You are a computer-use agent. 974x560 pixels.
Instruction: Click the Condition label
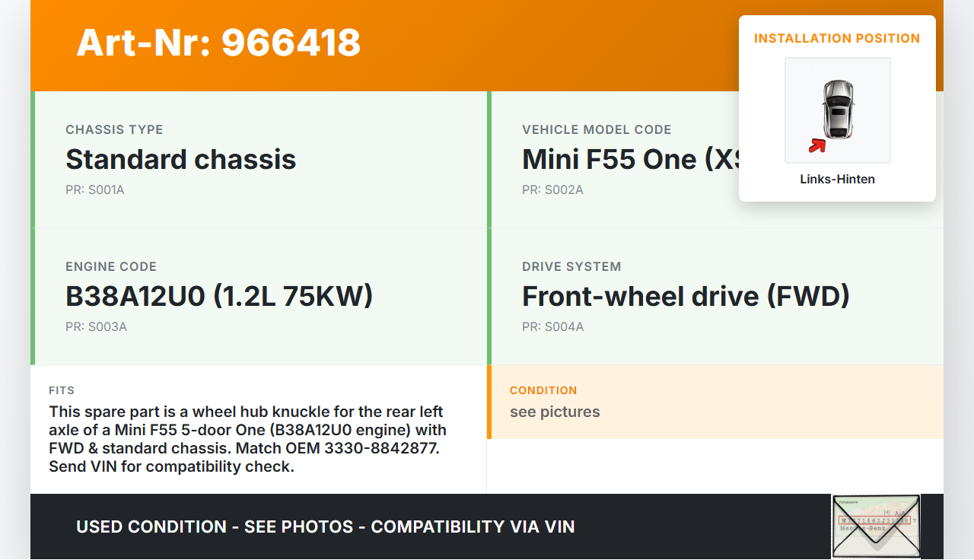pyautogui.click(x=543, y=390)
